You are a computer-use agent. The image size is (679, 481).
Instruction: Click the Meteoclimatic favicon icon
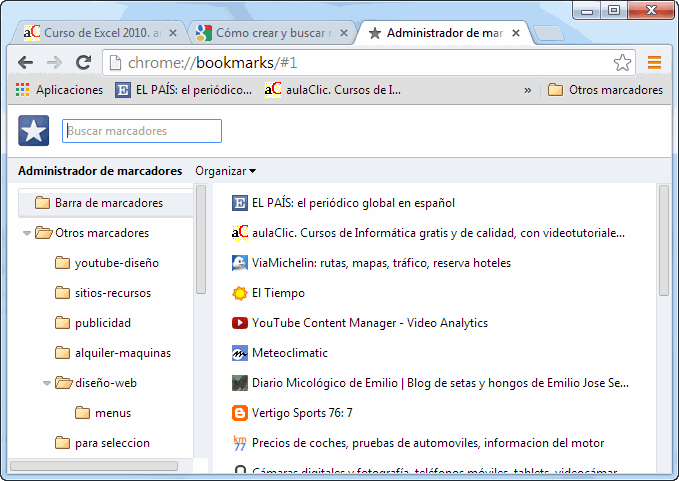239,353
